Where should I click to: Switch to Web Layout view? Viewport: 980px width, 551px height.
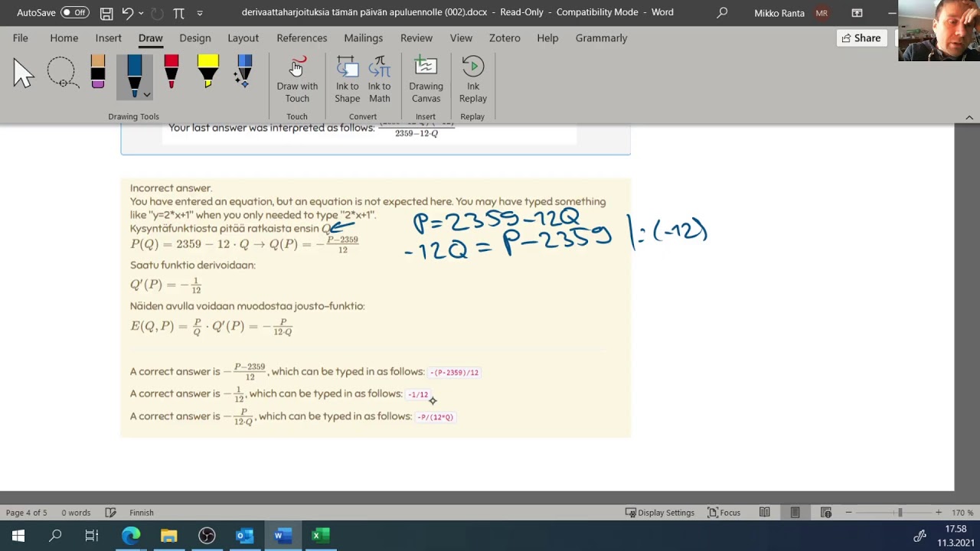(x=825, y=513)
